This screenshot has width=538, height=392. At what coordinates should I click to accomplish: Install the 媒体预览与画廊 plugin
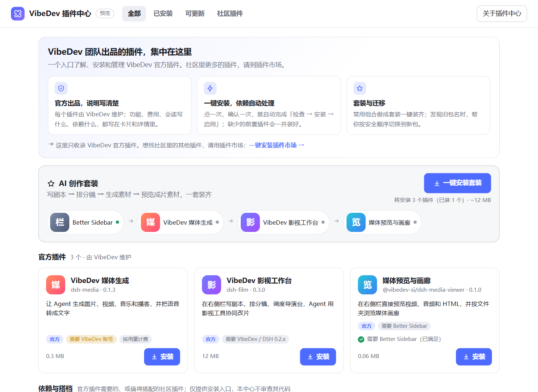point(474,357)
